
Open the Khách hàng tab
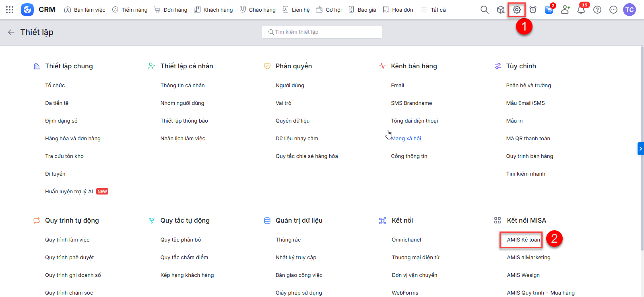213,10
